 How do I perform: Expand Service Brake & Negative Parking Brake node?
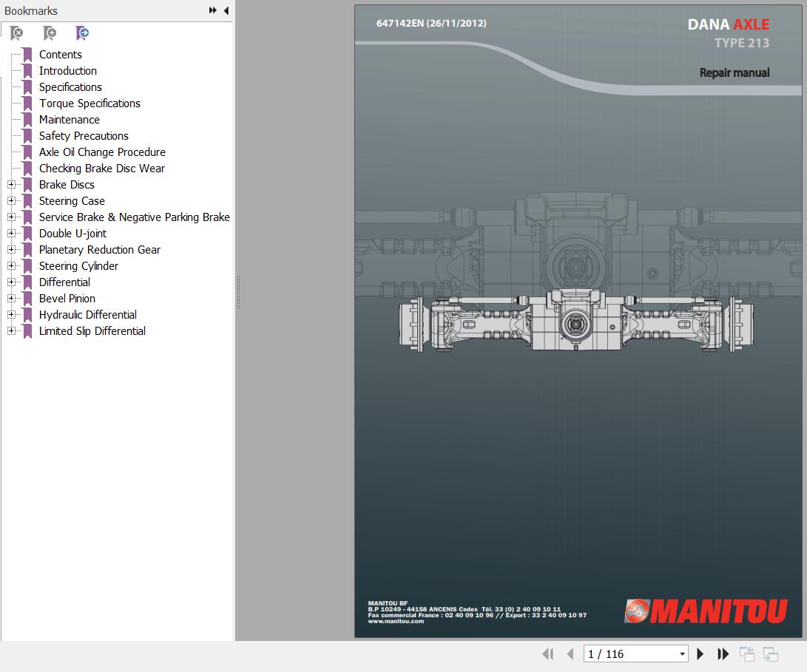(x=11, y=217)
